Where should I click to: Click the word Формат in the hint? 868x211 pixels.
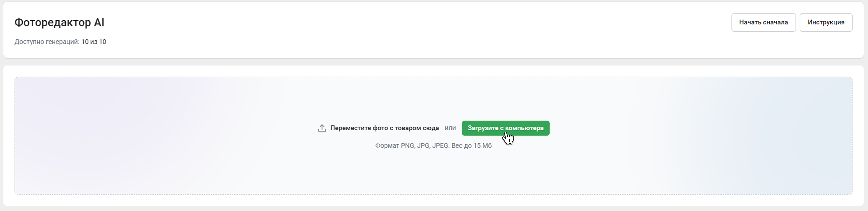(x=387, y=146)
